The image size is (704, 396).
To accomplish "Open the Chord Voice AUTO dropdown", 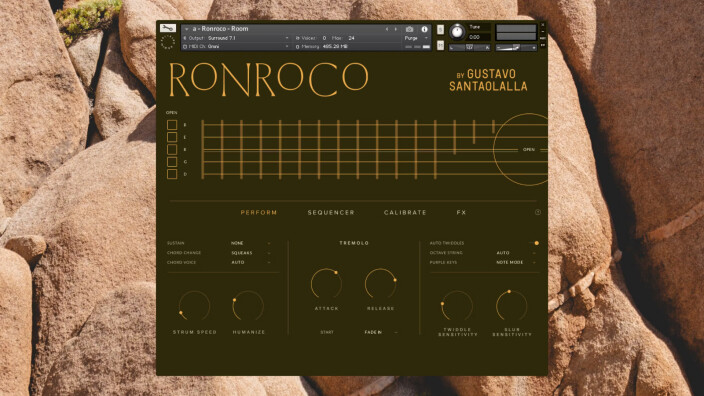I will (251, 262).
